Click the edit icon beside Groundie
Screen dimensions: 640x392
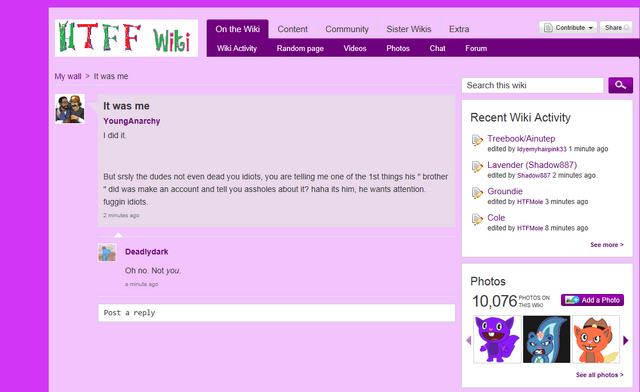tap(477, 193)
